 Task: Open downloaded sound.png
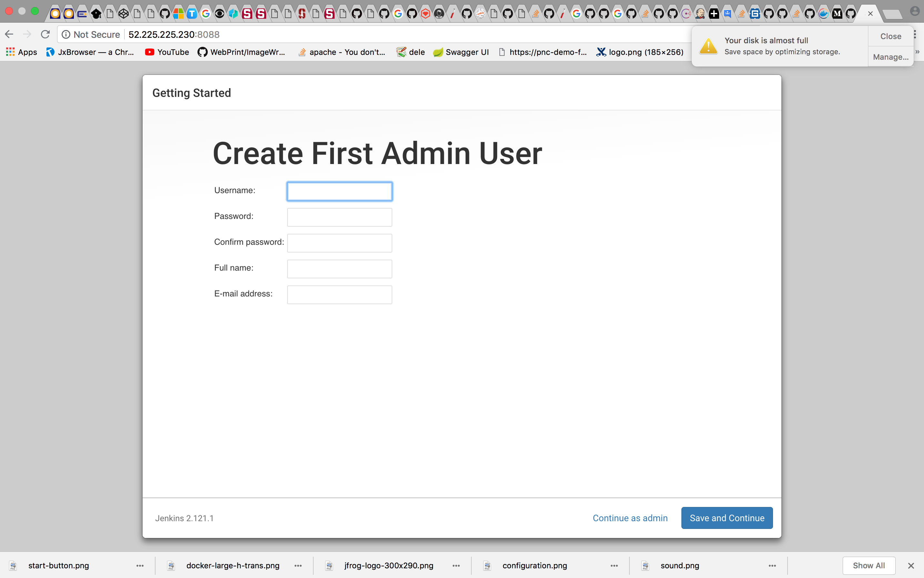680,565
